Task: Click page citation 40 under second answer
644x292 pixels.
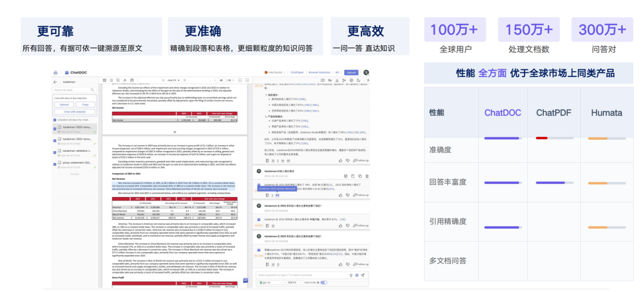Action: 277,195
